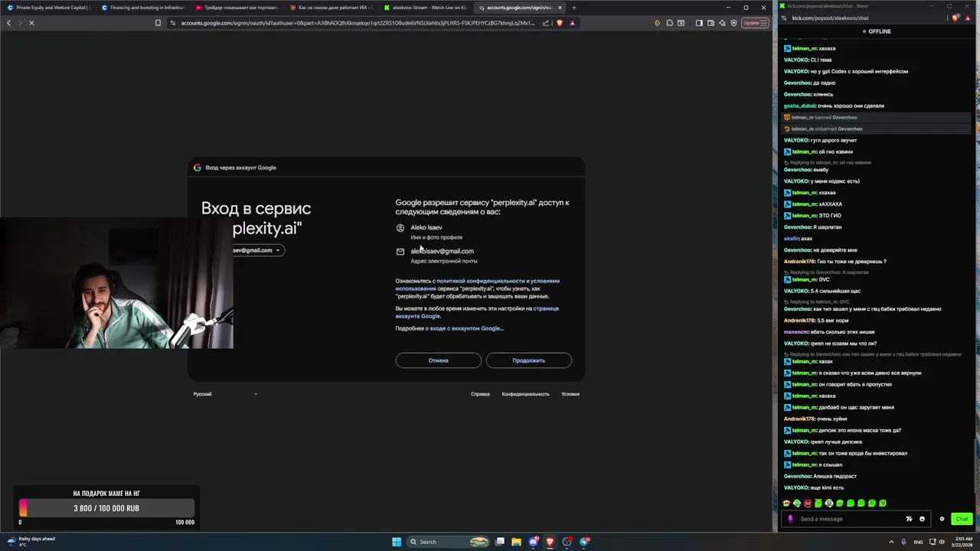Click the share icon in address bar
Screen dimensions: 980x551
[545, 23]
